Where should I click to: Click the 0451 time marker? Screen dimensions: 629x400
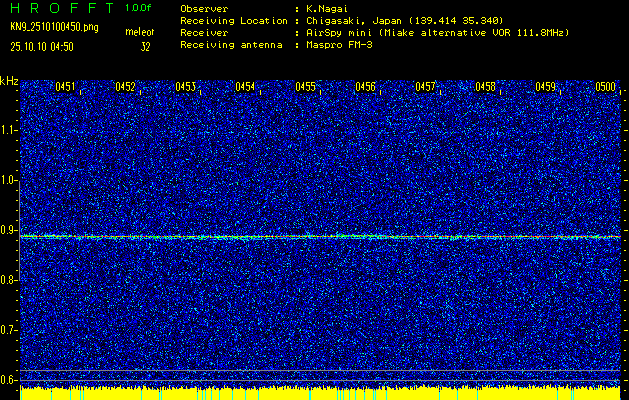point(66,87)
